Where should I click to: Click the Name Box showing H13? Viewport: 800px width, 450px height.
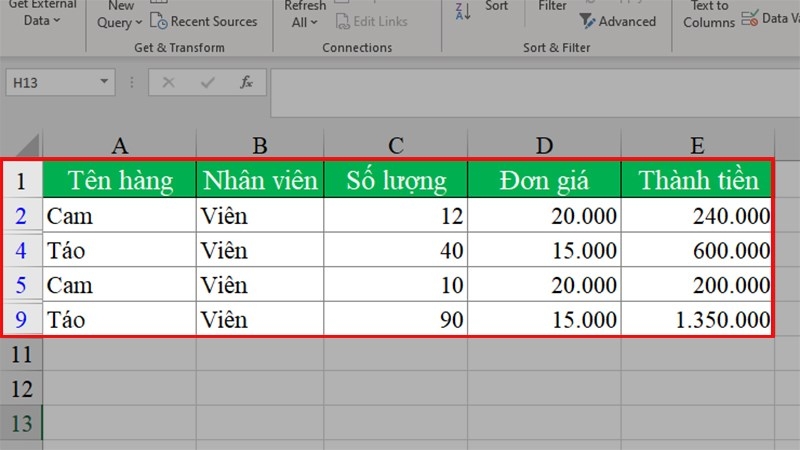tap(60, 82)
